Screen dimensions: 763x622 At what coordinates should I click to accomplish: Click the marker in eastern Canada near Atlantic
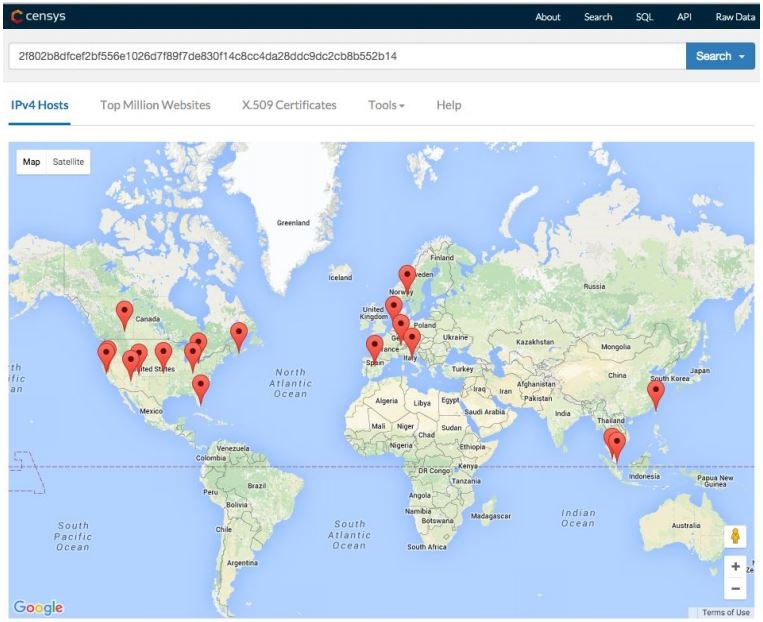238,336
